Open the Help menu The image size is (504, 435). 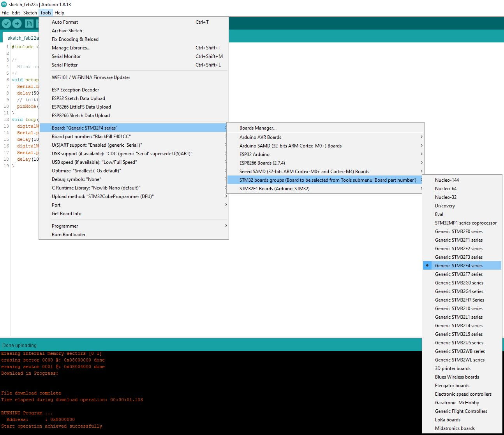(59, 13)
